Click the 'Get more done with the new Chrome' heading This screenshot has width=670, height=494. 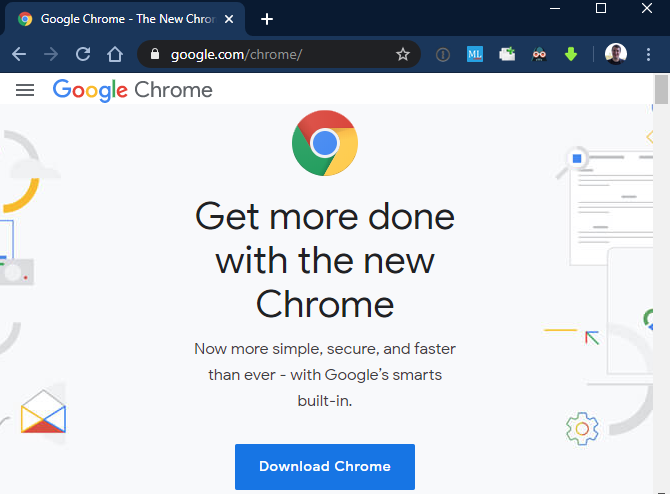(325, 260)
